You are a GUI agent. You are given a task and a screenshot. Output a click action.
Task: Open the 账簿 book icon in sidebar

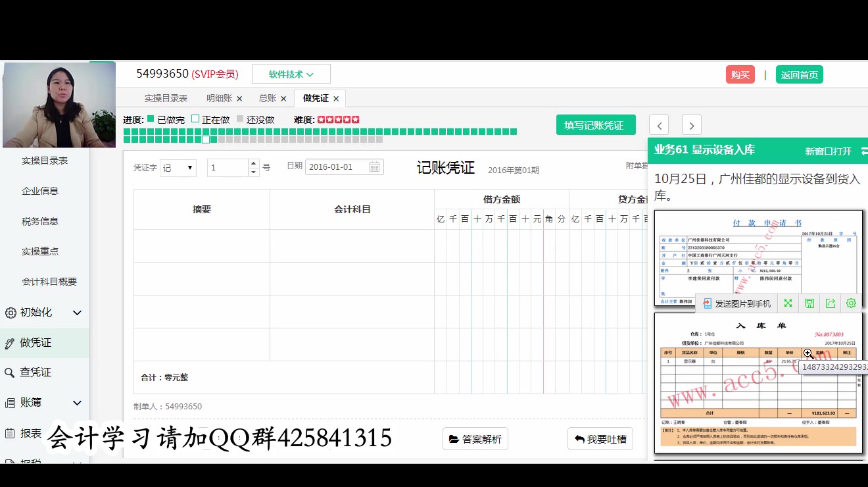[x=9, y=403]
